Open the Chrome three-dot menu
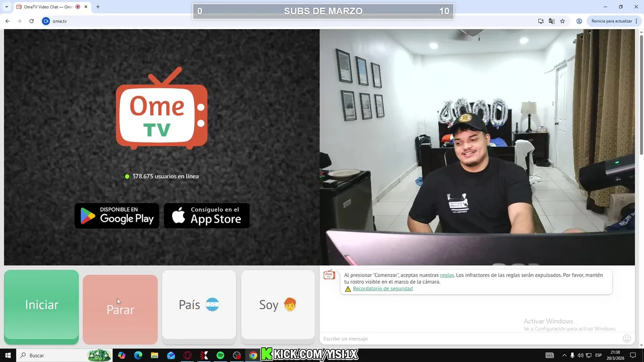This screenshot has width=644, height=362. [x=636, y=21]
